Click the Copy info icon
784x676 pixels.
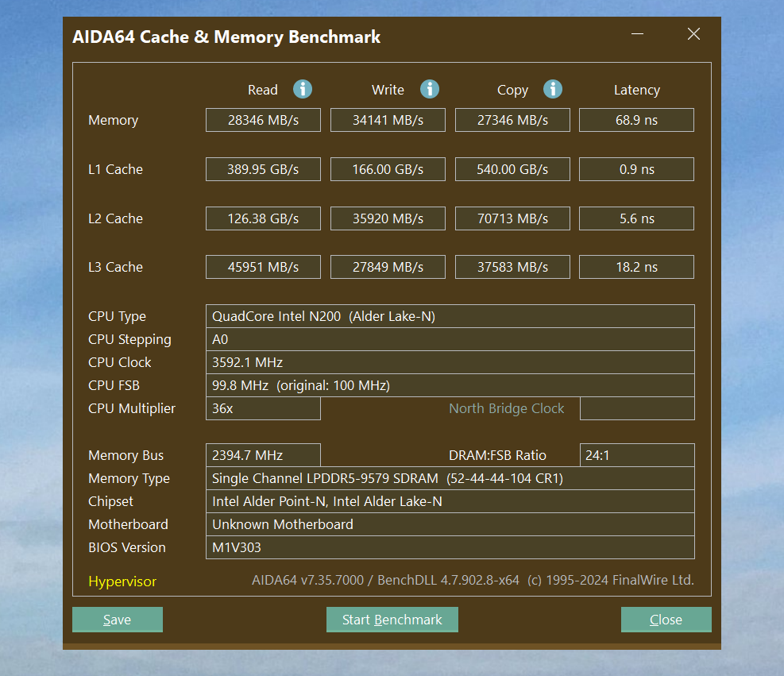[x=553, y=90]
